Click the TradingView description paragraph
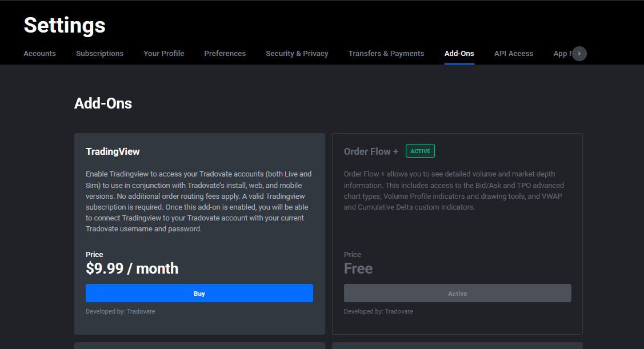This screenshot has height=349, width=644. point(199,202)
